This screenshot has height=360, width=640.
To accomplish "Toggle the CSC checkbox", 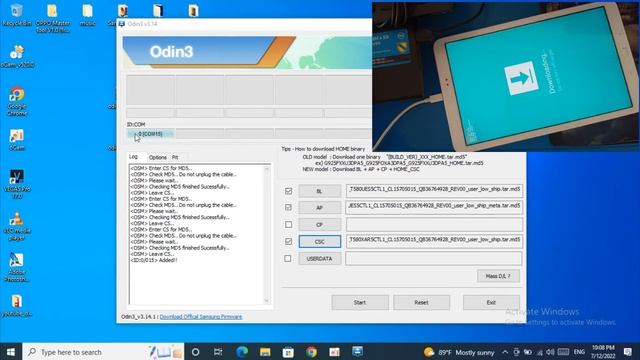I will point(289,242).
